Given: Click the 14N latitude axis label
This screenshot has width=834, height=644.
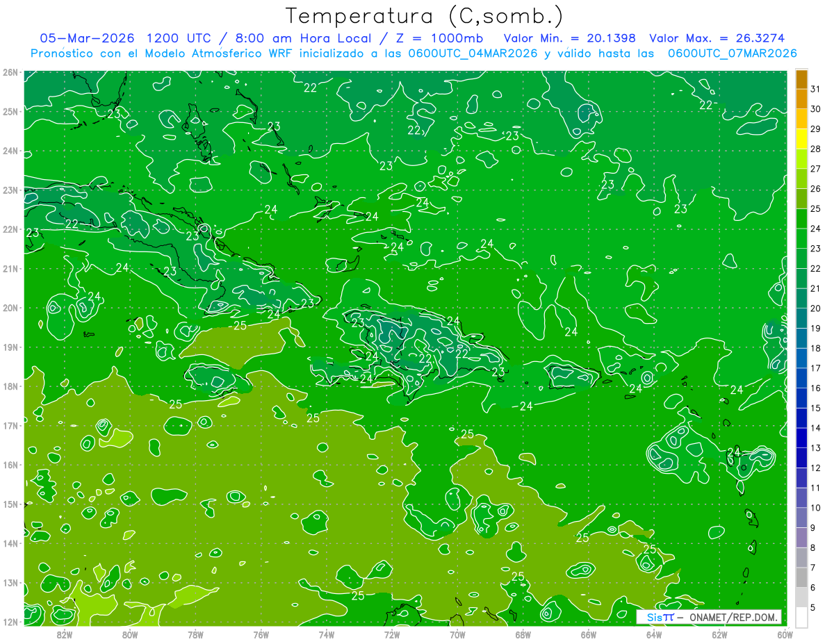Looking at the screenshot, I should tap(10, 543).
